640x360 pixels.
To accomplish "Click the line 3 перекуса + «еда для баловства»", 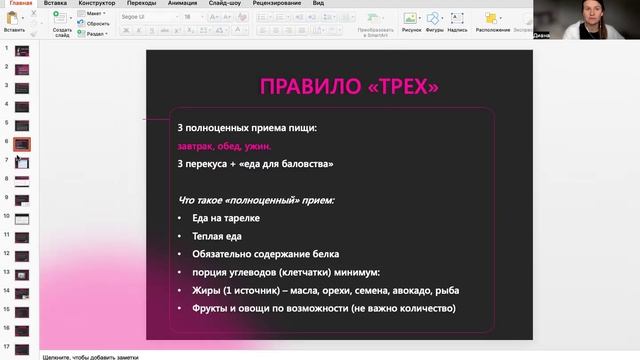I will tap(255, 164).
